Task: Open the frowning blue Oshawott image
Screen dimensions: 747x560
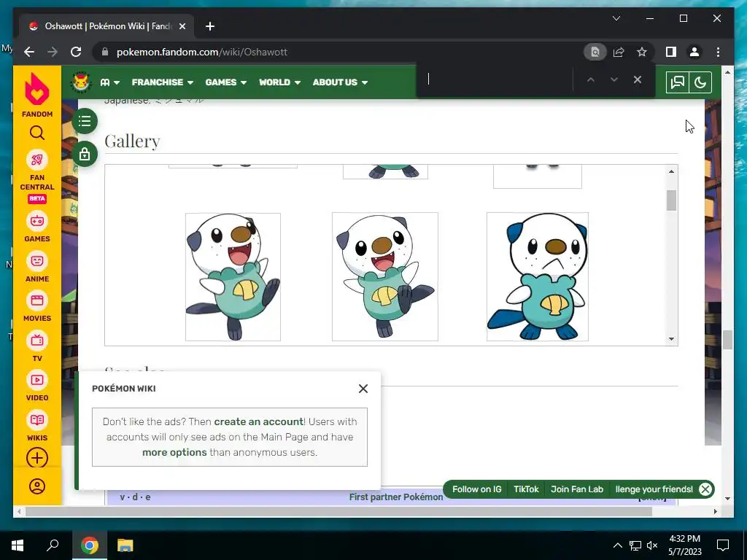Action: tap(538, 276)
